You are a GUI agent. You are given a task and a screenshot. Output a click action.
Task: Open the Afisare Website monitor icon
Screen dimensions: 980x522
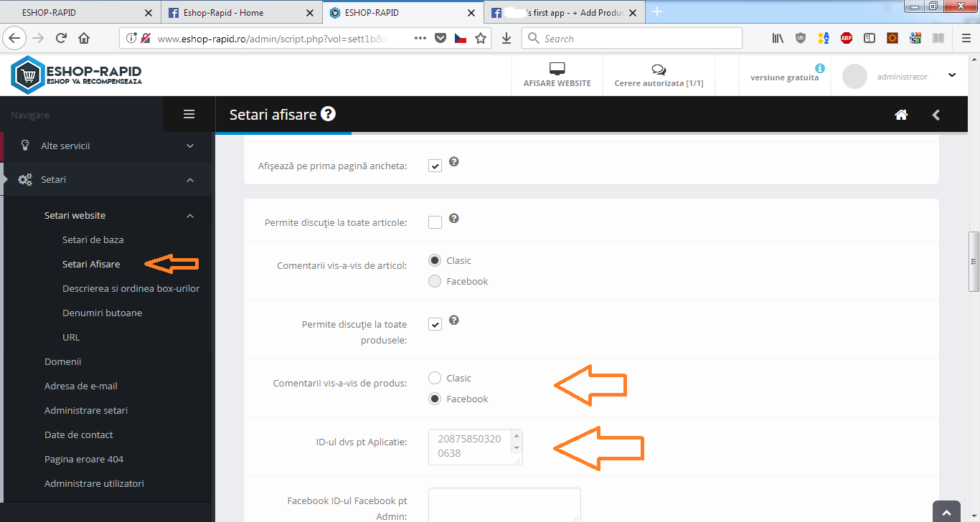tap(557, 69)
